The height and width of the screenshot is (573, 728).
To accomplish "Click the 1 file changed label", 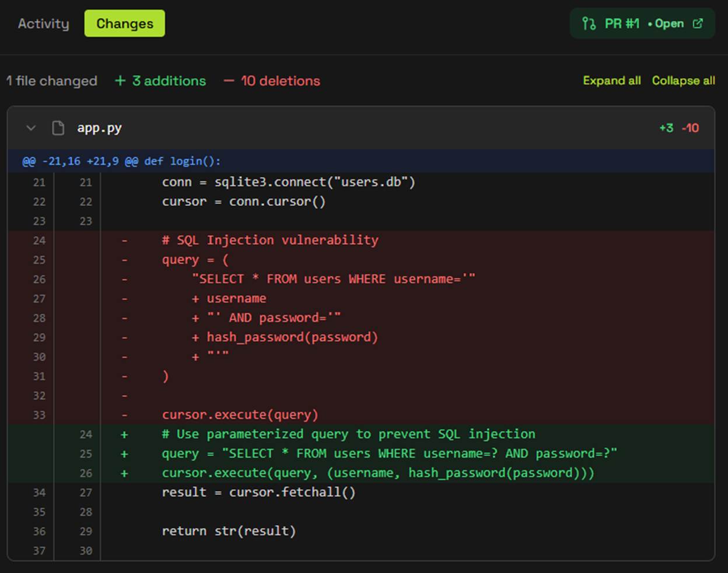I will [x=51, y=81].
